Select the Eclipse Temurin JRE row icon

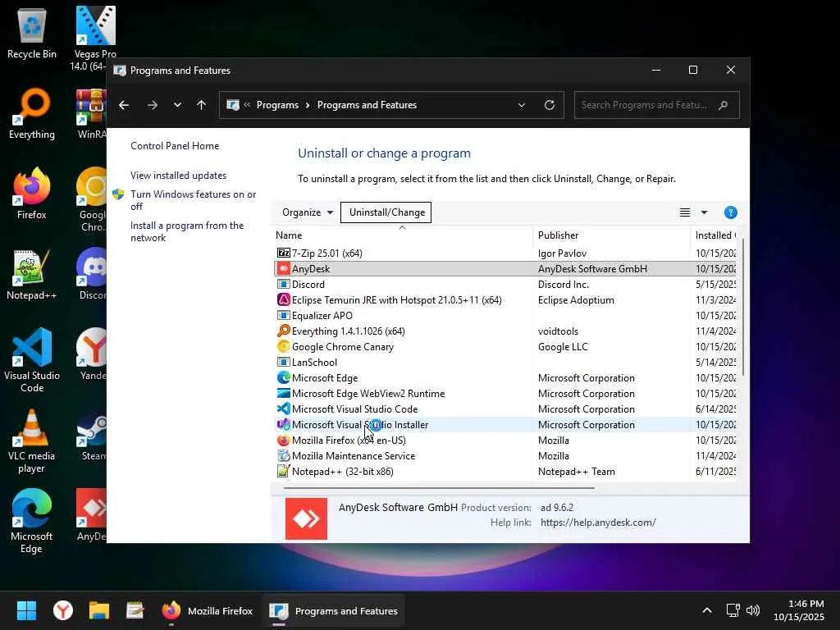283,299
